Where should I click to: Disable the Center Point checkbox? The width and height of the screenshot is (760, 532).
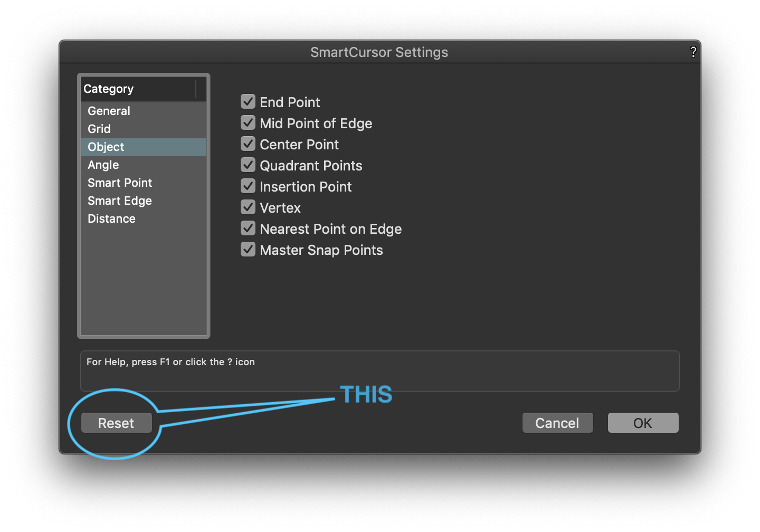pos(248,144)
